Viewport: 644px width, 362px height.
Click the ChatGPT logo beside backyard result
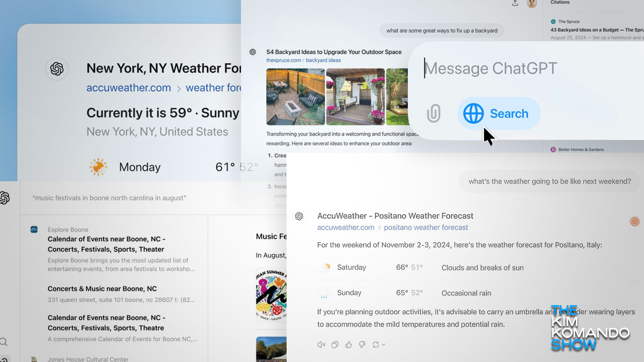point(253,52)
